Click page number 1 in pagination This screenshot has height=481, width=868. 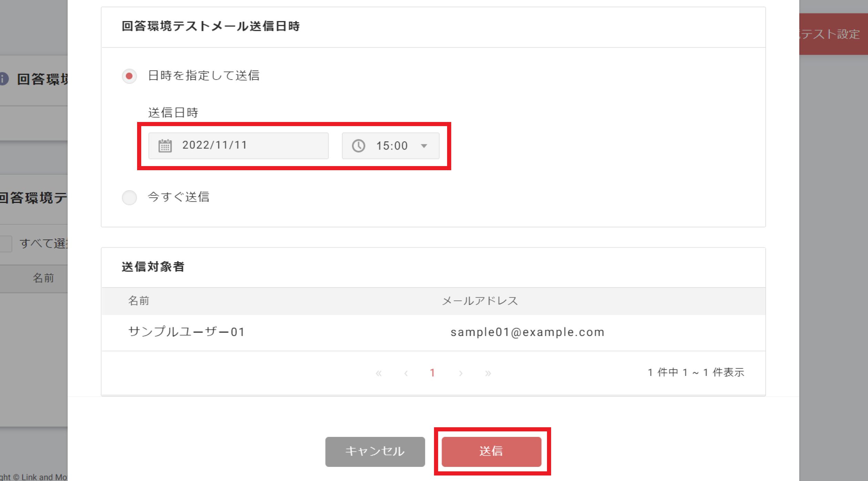tap(432, 373)
